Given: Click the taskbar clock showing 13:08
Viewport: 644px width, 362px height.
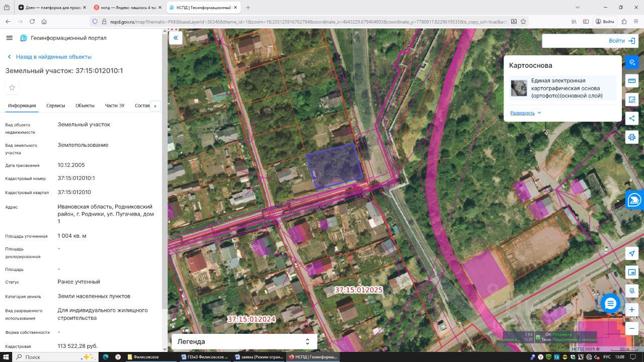Looking at the screenshot, I should (620, 357).
